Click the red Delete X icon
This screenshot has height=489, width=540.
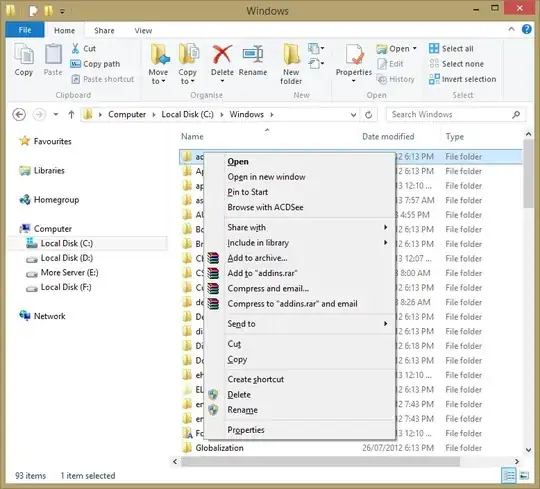click(x=222, y=55)
